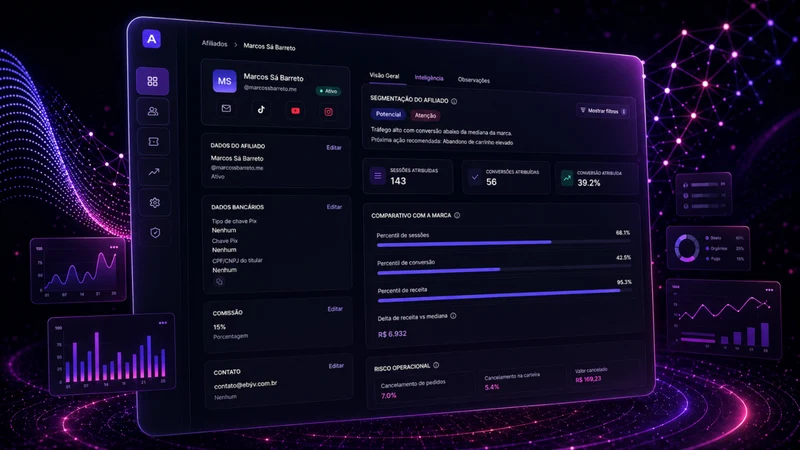This screenshot has height=450, width=800.
Task: Open the YouTube channel icon
Action: (295, 111)
